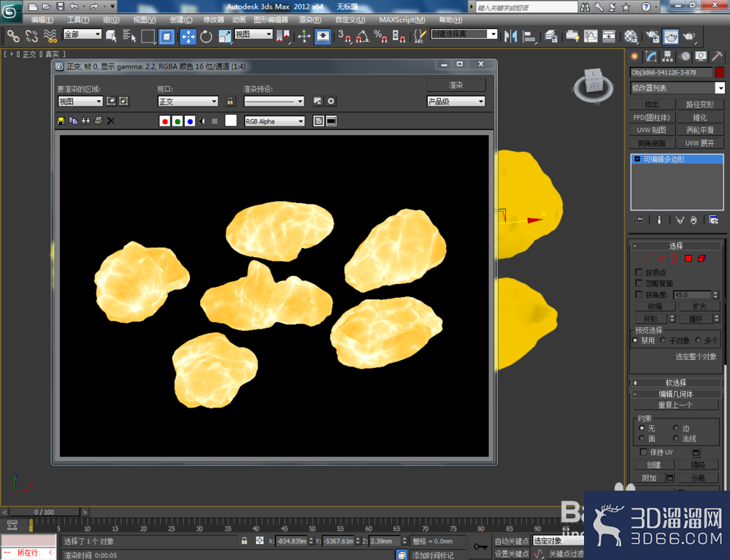Open Select by Name tool
The width and height of the screenshot is (730, 560).
point(129,37)
